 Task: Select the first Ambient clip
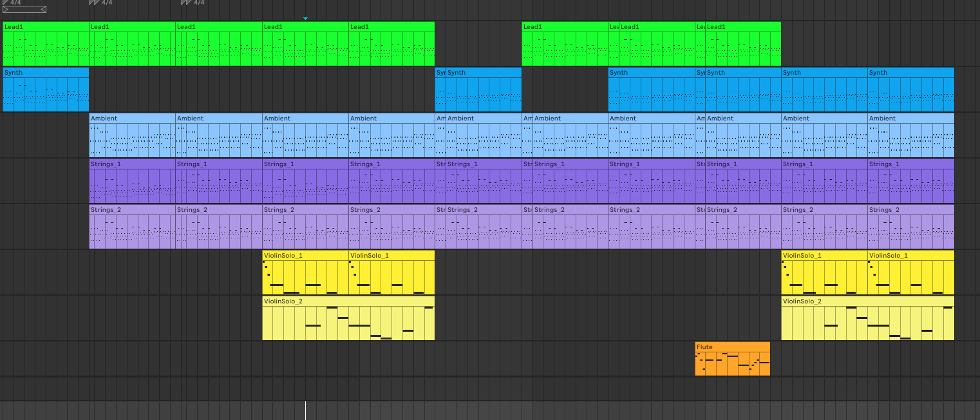point(132,135)
